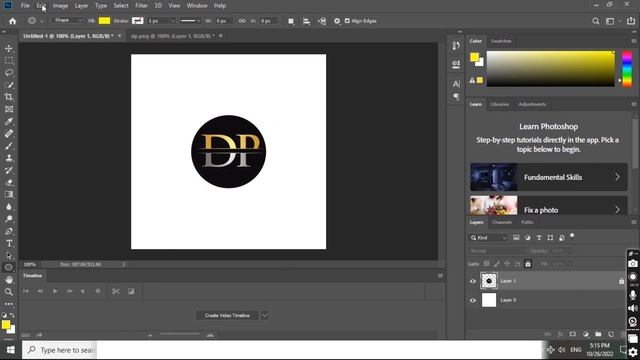Viewport: 640px width, 360px height.
Task: Toggle lock position in Layers panel
Action: coord(507,264)
